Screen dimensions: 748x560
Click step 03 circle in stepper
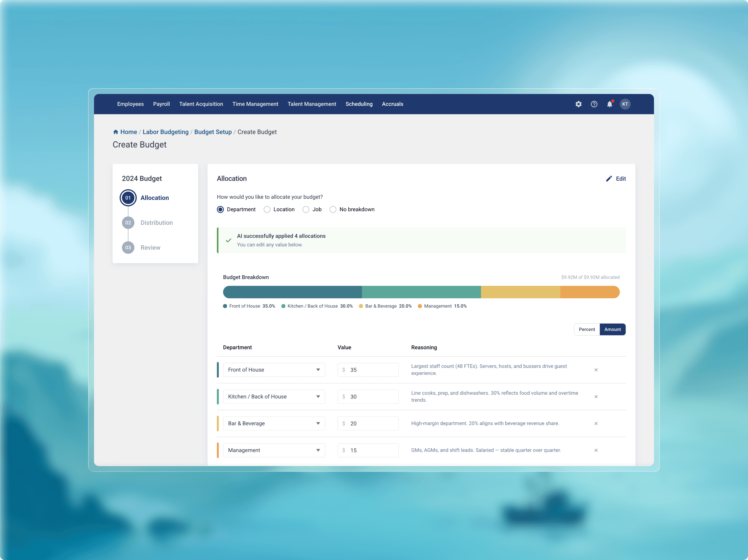click(128, 247)
